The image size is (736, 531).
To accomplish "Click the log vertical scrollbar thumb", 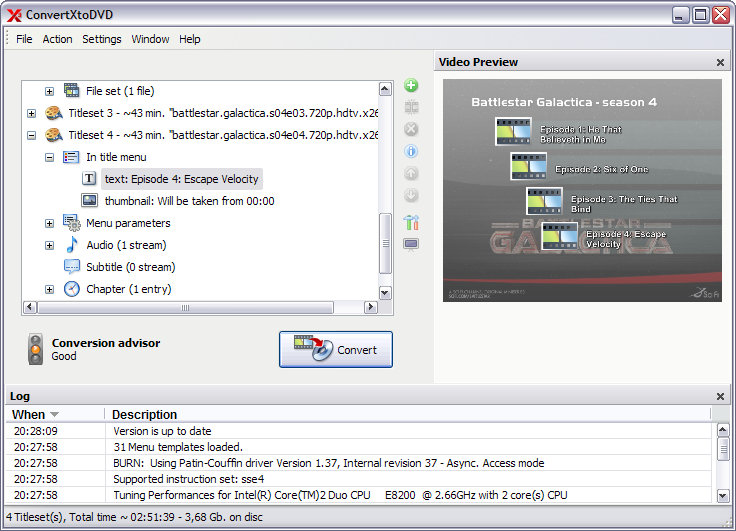I will click(723, 449).
